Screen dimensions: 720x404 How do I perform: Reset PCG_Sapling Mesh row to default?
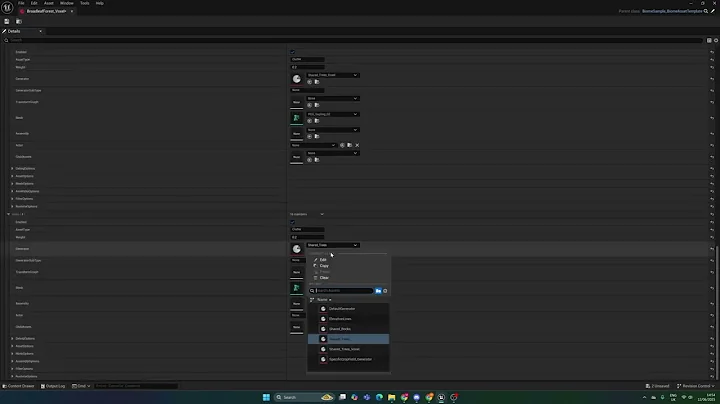point(712,118)
